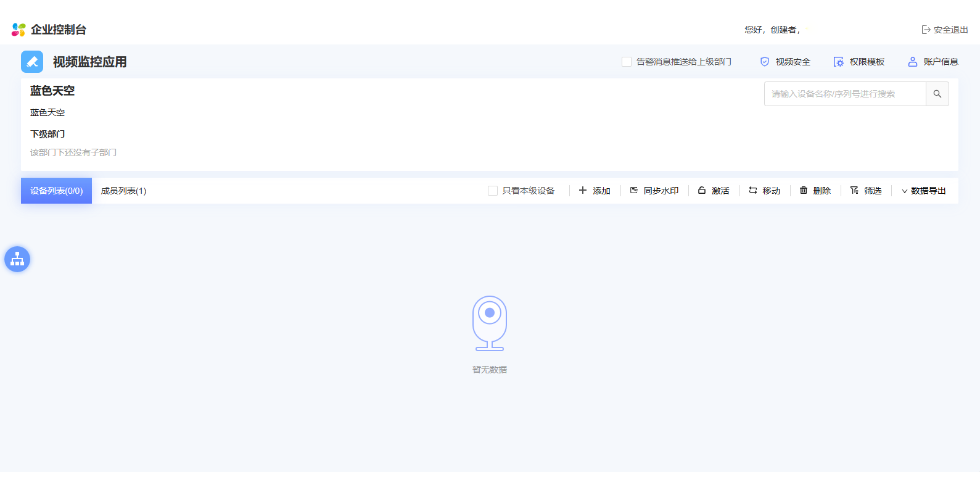Click the organization tree floating icon

[x=17, y=259]
